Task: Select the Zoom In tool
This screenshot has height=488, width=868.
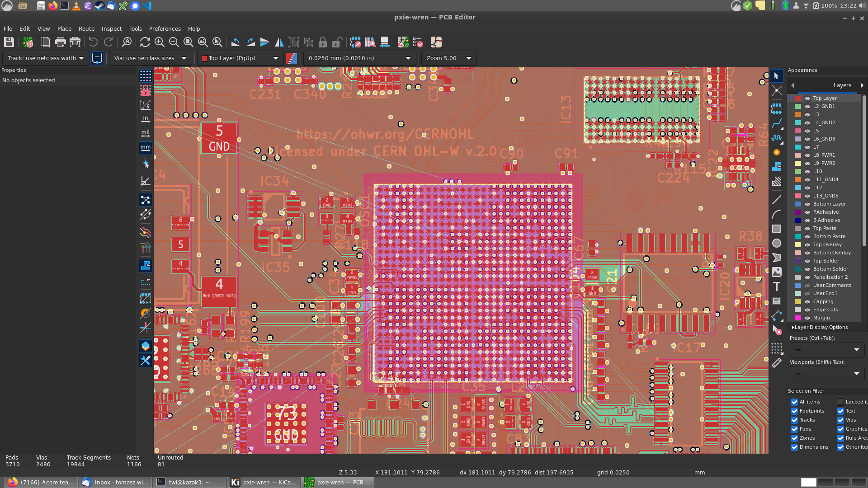Action: 159,42
